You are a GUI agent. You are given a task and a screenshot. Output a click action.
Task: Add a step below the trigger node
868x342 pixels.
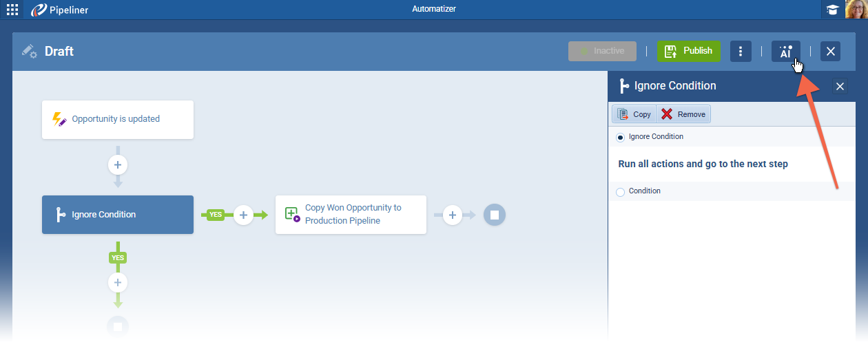(x=118, y=165)
